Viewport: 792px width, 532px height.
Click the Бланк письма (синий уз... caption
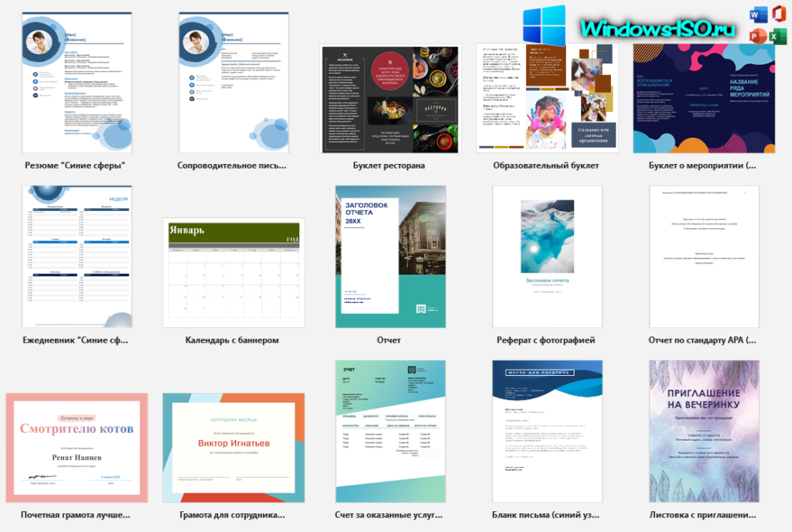545,515
